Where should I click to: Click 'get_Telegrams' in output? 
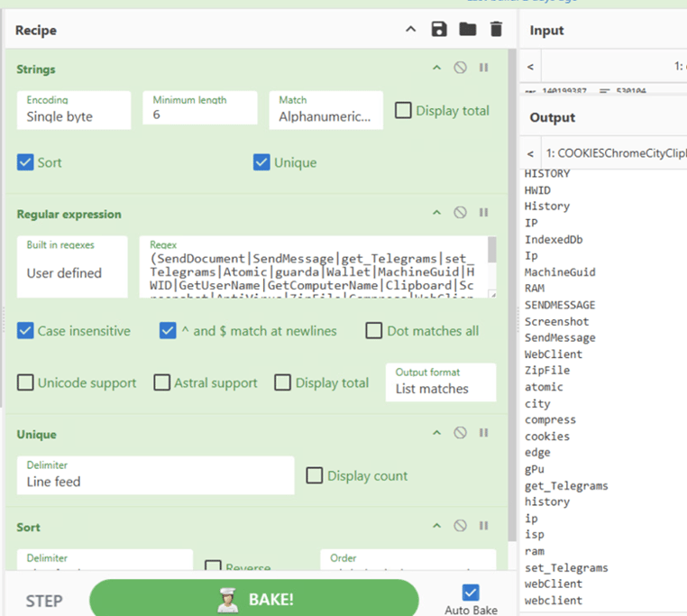(566, 486)
